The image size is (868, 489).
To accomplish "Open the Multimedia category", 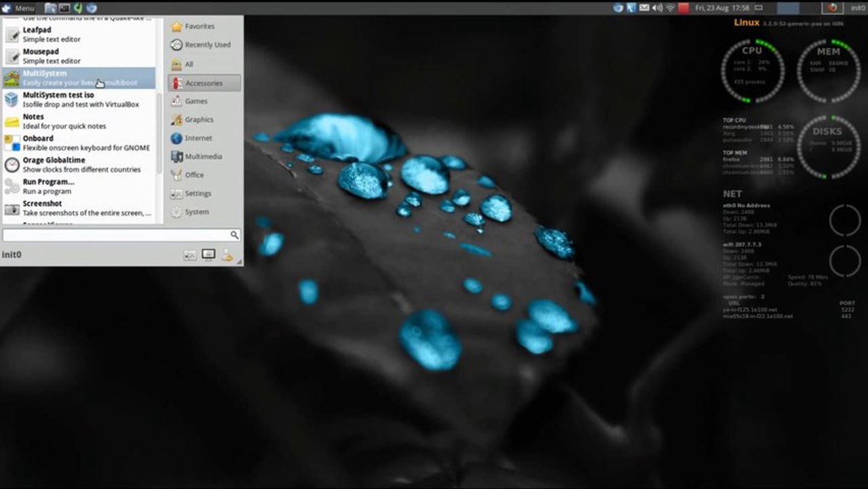I will pyautogui.click(x=204, y=156).
